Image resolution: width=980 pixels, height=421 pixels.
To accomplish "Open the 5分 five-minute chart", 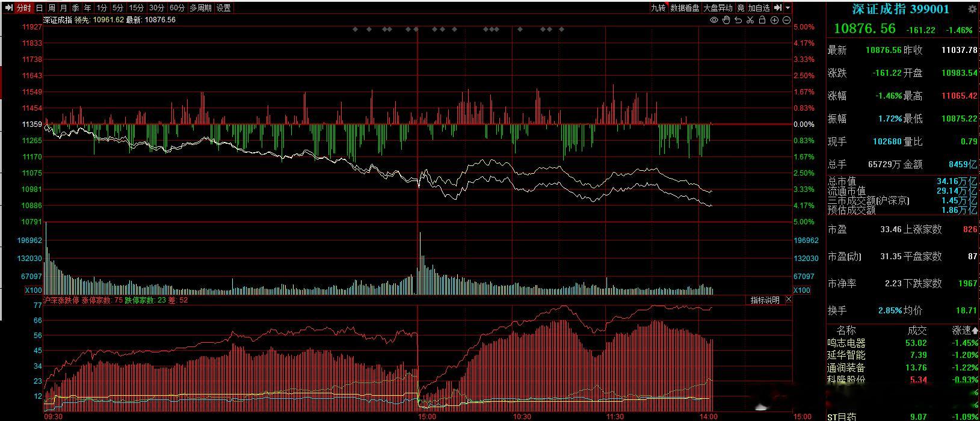I will (118, 8).
